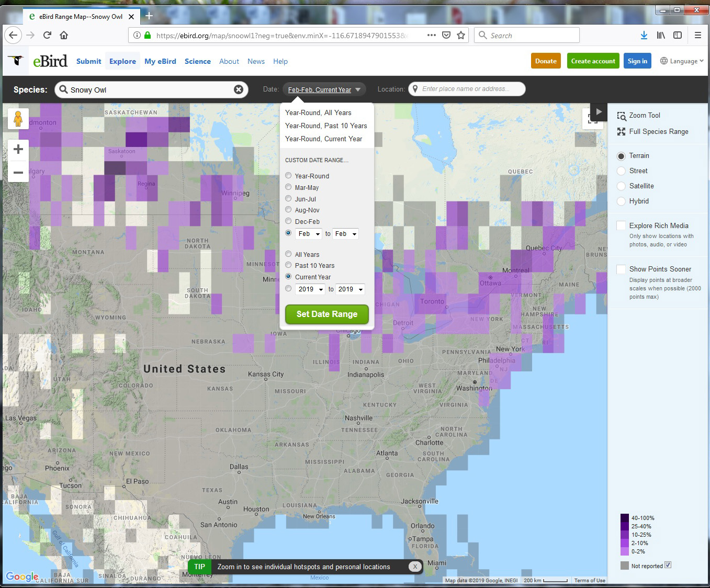Click the Donate button
Viewport: 710px width, 588px height.
pos(546,61)
